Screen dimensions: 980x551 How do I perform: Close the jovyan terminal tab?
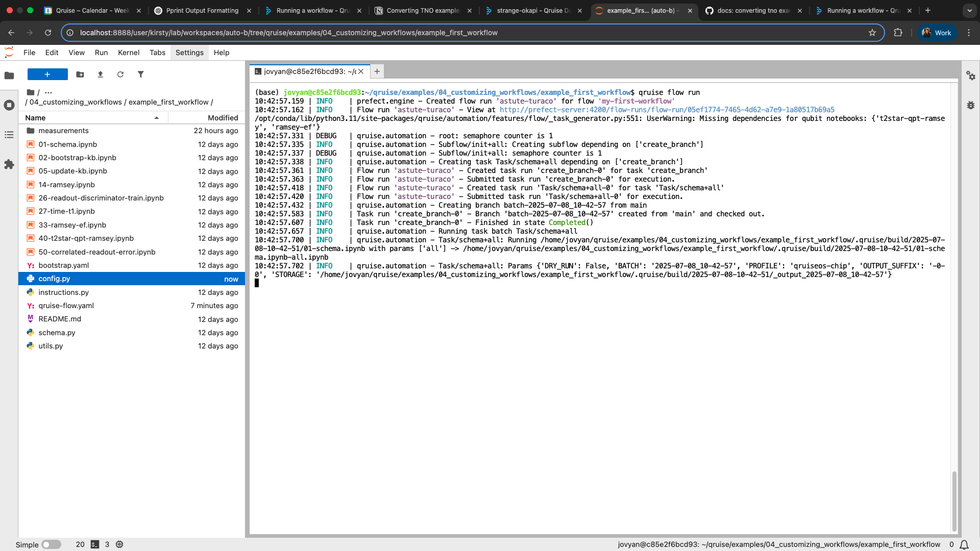(x=361, y=71)
